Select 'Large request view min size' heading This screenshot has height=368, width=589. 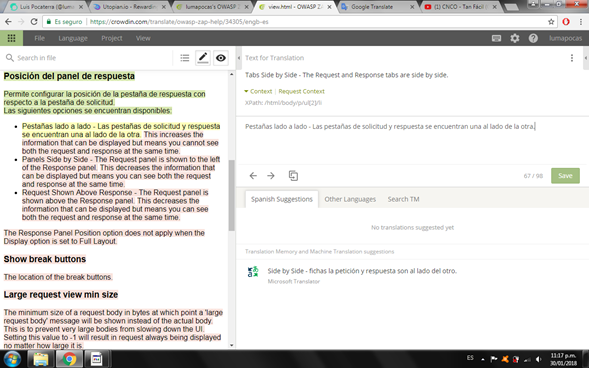61,295
